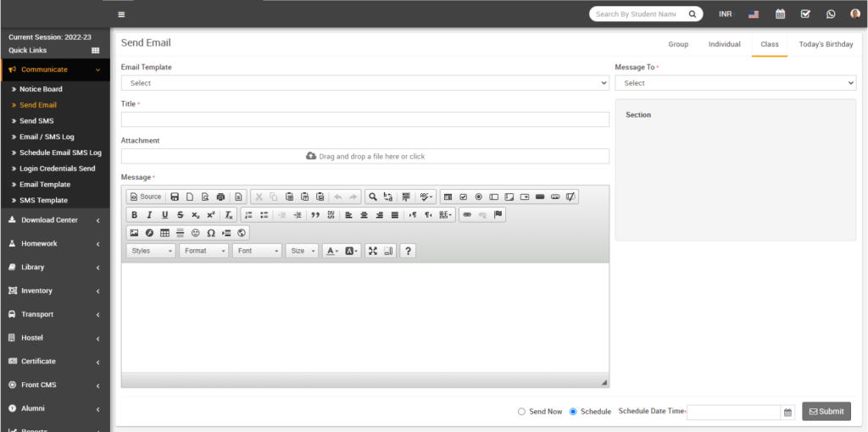This screenshot has width=868, height=432.
Task: Switch to the Today's Birthday tab
Action: [826, 44]
